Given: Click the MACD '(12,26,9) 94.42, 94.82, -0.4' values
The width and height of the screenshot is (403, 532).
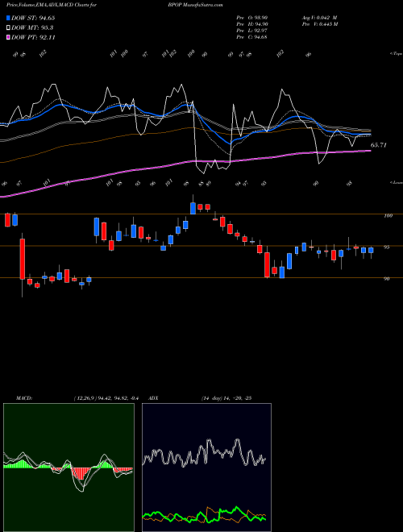Looking at the screenshot, I should click(105, 398).
